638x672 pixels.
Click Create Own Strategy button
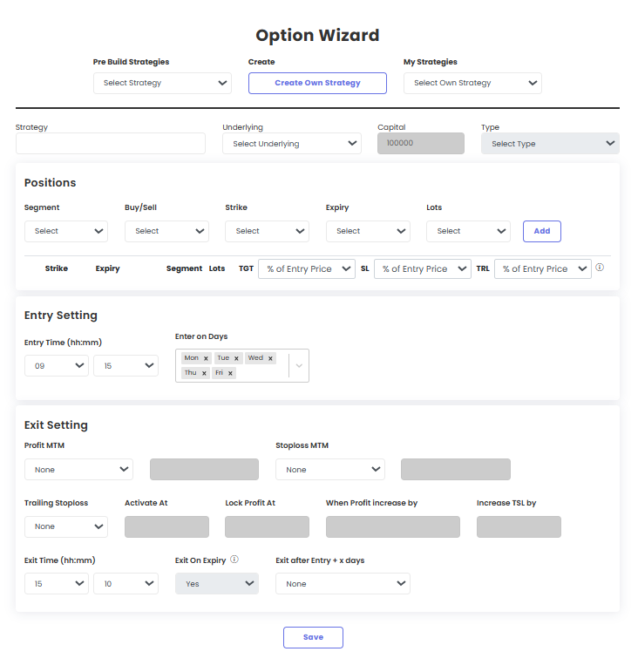[x=317, y=83]
